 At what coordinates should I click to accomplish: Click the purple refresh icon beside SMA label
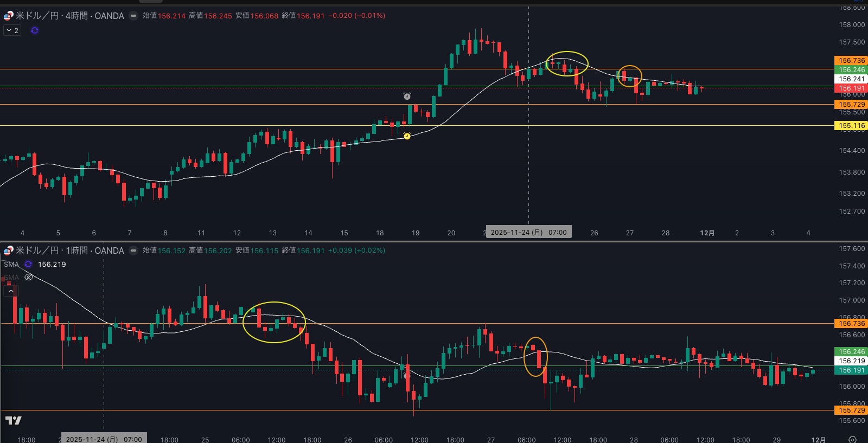(x=28, y=264)
